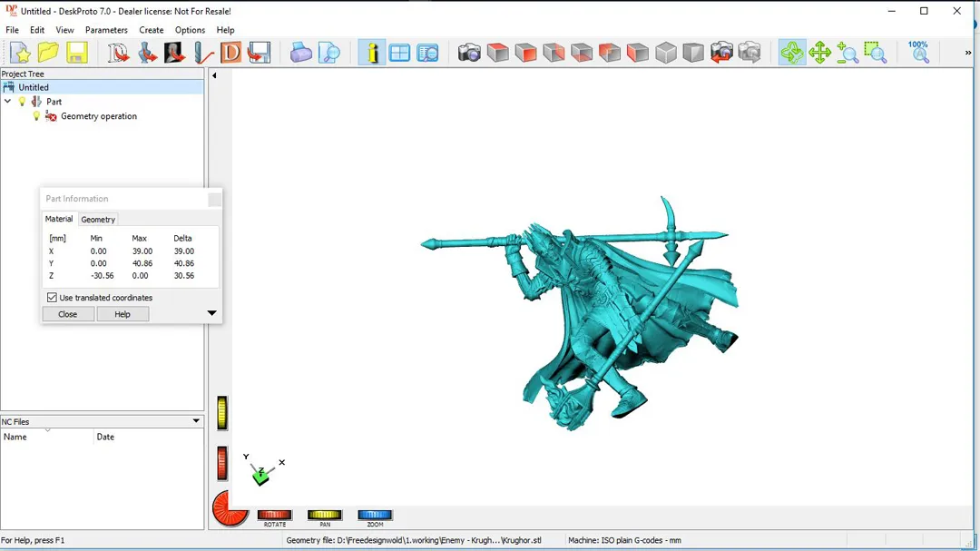Click the Close button in Part Information
The width and height of the screenshot is (980, 551).
click(67, 314)
